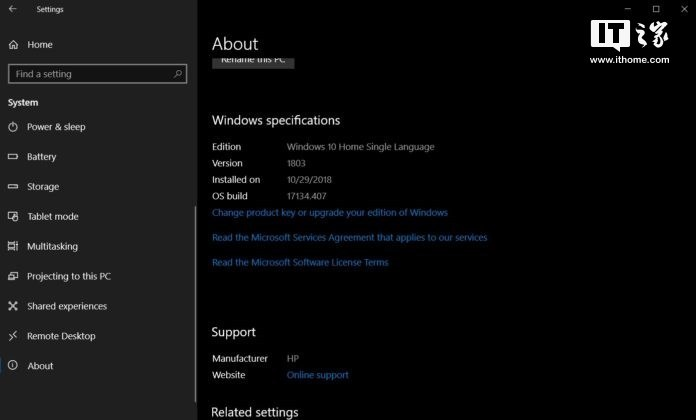
Task: Open Multitasking settings
Action: click(52, 246)
